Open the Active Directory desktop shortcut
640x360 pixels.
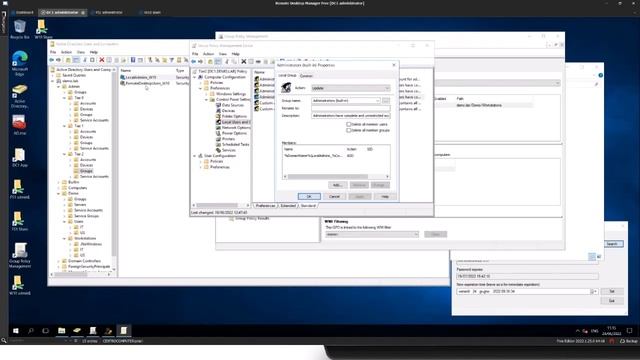[x=19, y=96]
